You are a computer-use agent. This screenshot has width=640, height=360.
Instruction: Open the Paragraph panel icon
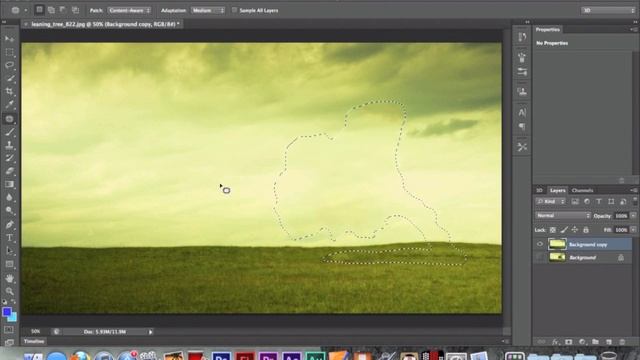click(522, 127)
